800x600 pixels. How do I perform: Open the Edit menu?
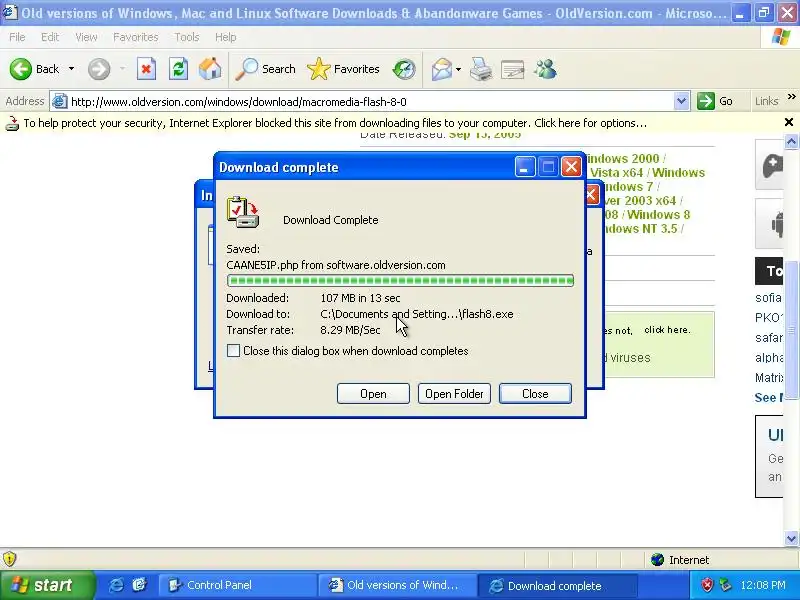[x=50, y=37]
